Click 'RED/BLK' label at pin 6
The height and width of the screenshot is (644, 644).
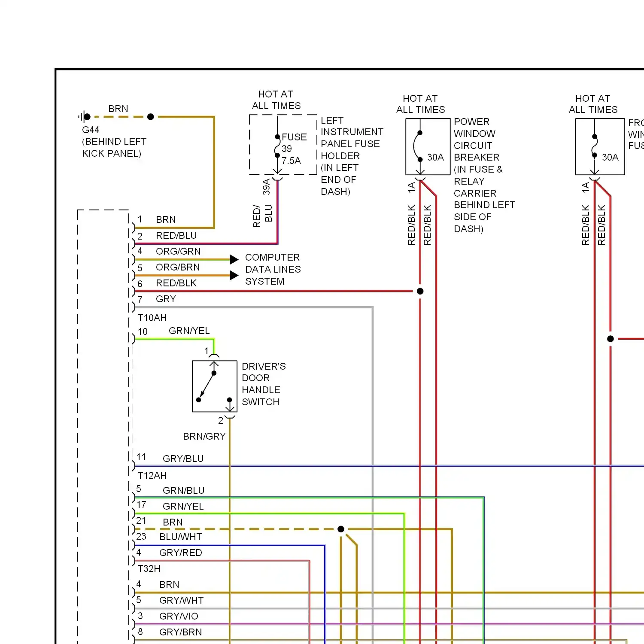click(x=176, y=283)
